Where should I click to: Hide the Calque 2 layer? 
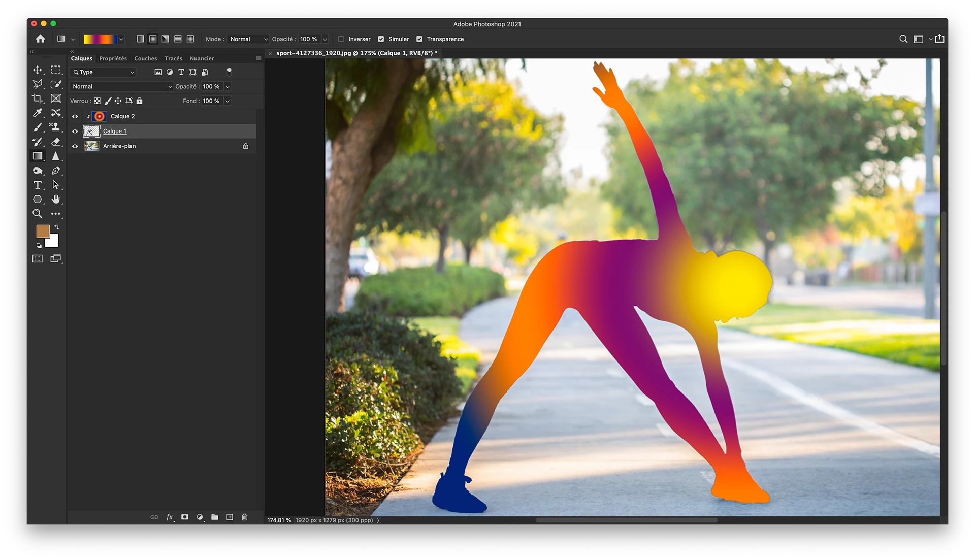pos(75,116)
